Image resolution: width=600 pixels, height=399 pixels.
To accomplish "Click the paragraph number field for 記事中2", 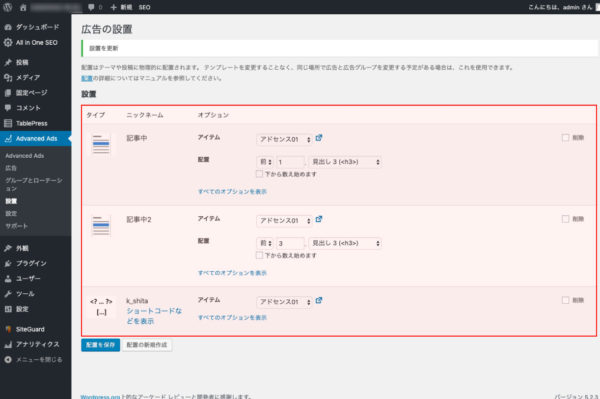I will (x=290, y=243).
